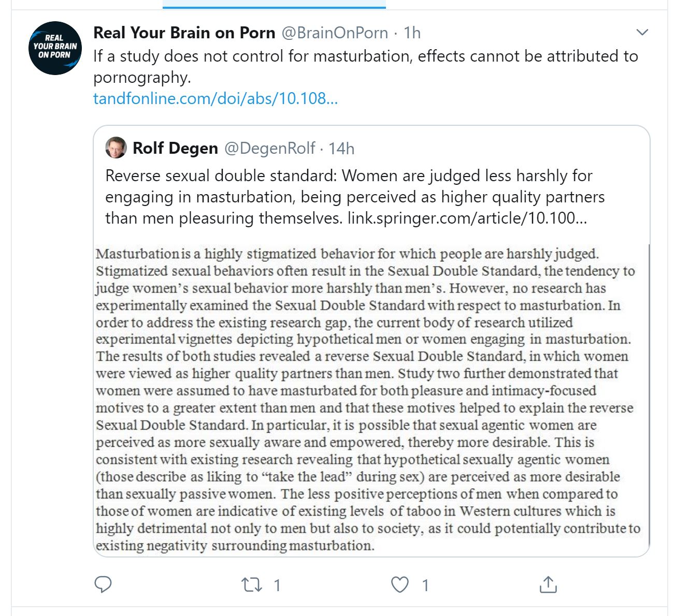Open the Real Your Brain on Porn avatar
The image size is (675, 616).
[x=55, y=48]
